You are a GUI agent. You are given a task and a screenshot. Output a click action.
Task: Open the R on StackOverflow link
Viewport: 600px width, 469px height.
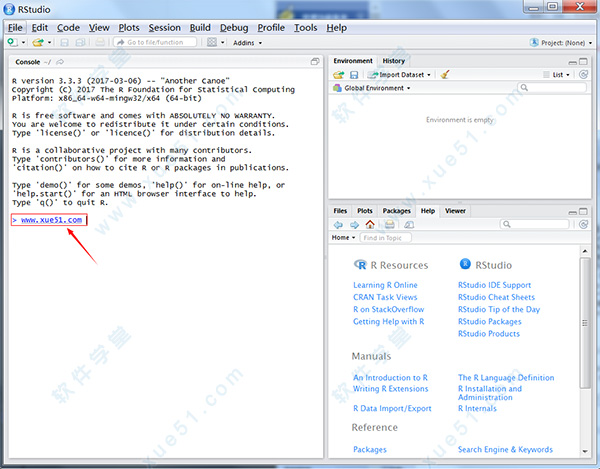[x=388, y=309]
